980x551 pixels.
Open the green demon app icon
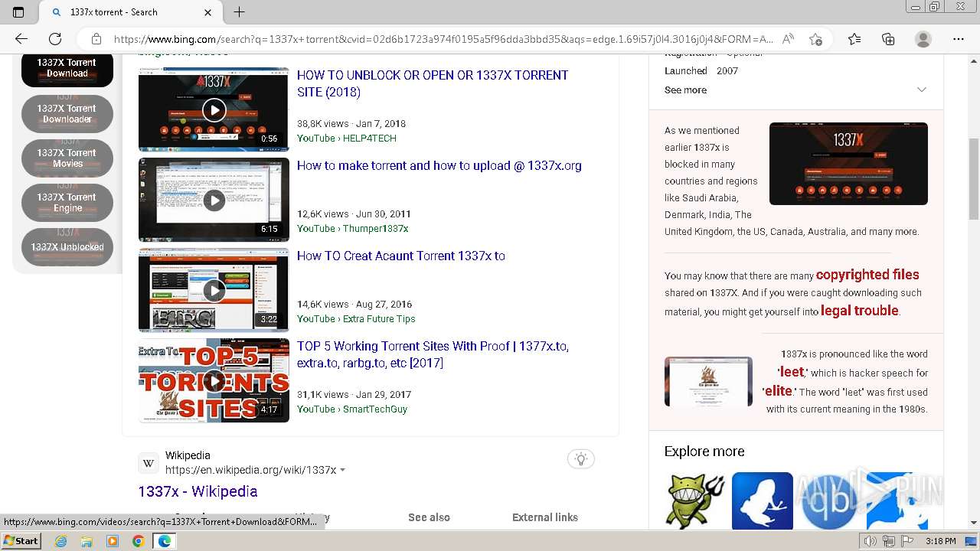click(x=695, y=500)
